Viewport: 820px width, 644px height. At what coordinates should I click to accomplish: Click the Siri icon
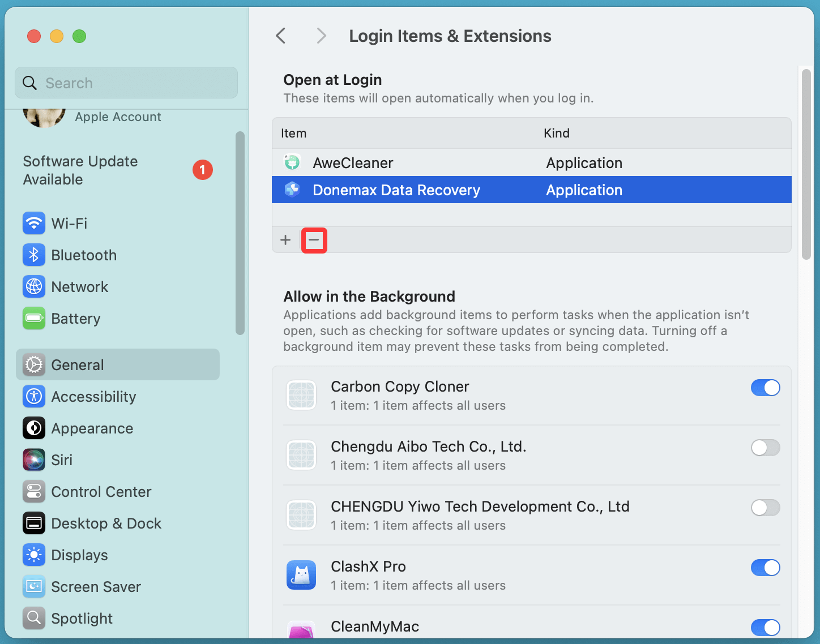tap(34, 460)
